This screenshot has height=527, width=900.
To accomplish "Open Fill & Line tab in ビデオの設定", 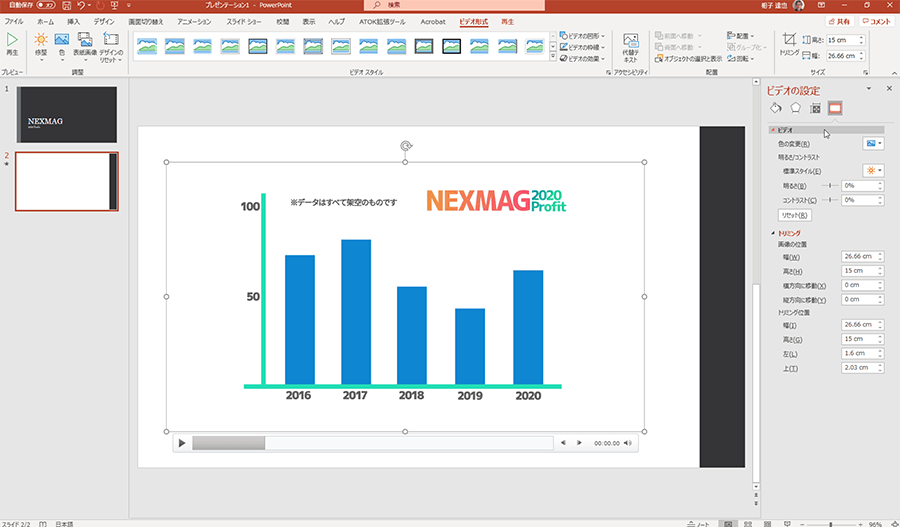I will (776, 108).
